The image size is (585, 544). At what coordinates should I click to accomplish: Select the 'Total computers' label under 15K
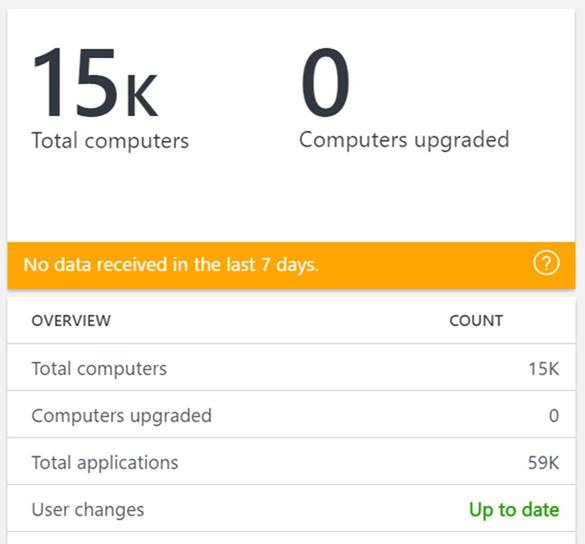[110, 141]
